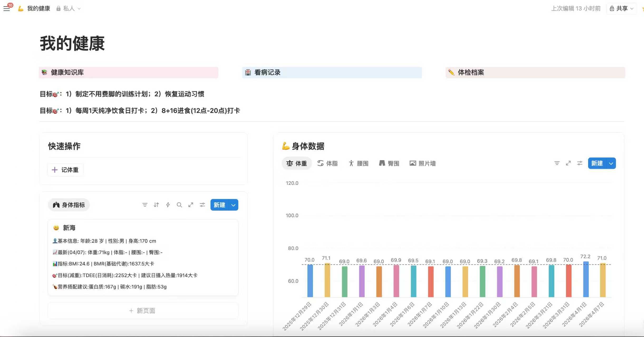Click filter icon in 身体指标 toolbar
The width and height of the screenshot is (644, 337).
pos(145,205)
